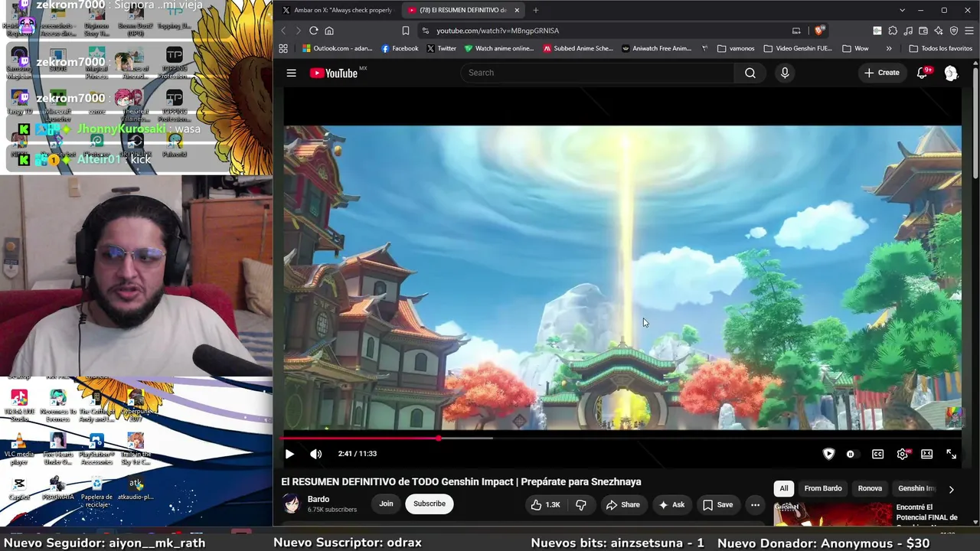The width and height of the screenshot is (980, 551).
Task: Open the Facebook bookmark
Action: tap(400, 48)
